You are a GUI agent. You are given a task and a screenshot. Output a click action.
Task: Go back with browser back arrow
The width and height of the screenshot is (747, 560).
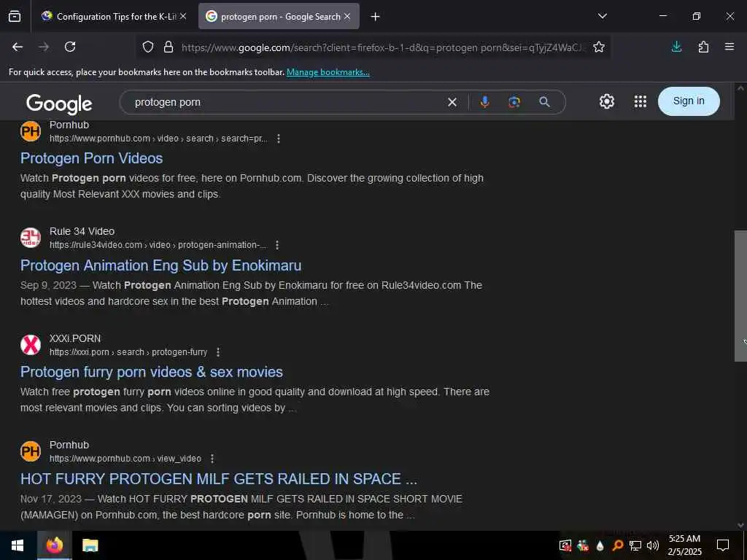coord(18,47)
